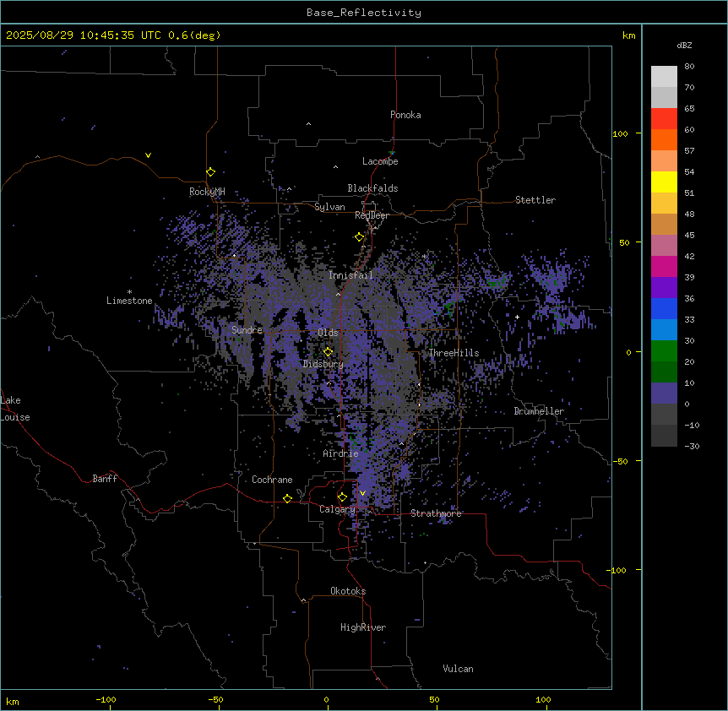Screen dimensions: 728x711
Task: Pick the dark blue 33-36 dBZ legend swatch
Action: tap(664, 308)
